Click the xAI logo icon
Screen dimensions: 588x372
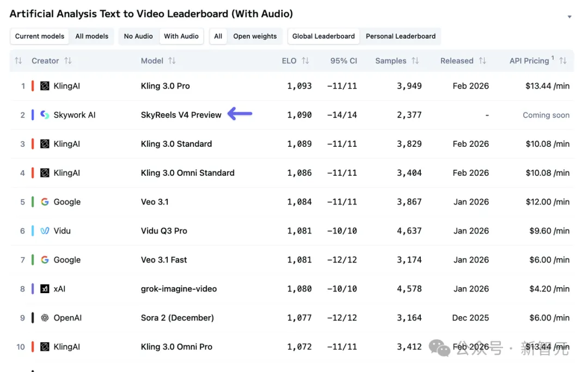[45, 289]
